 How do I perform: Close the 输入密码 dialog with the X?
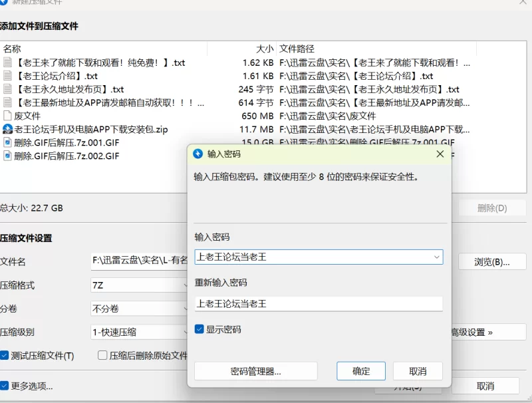[440, 154]
